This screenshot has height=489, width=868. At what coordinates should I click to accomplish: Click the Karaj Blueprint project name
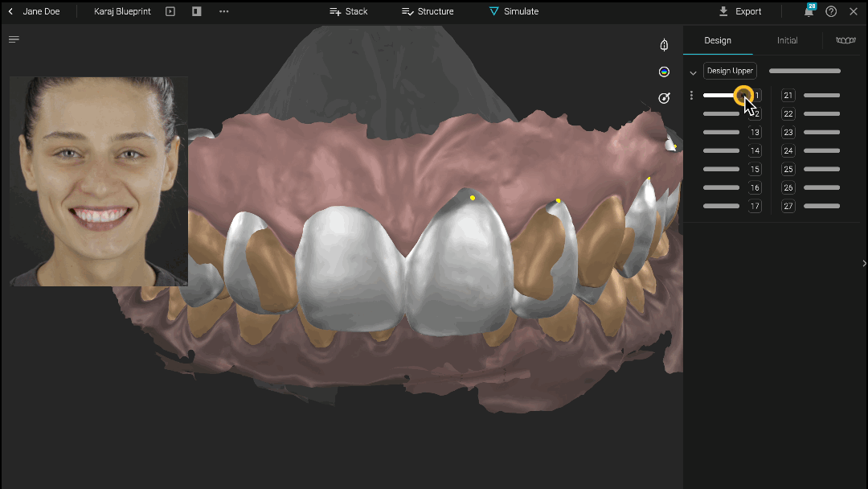tap(122, 11)
